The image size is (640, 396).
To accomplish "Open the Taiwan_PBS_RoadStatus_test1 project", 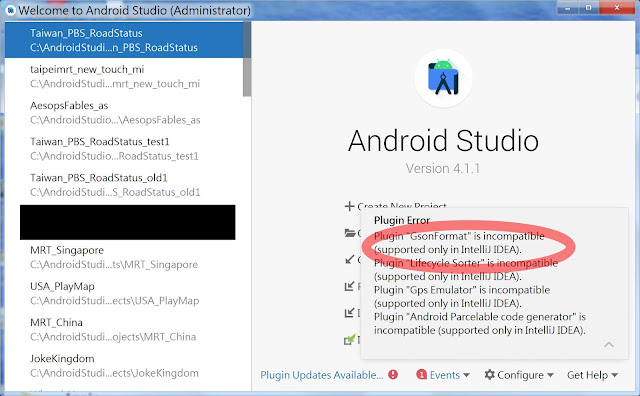I will click(124, 149).
